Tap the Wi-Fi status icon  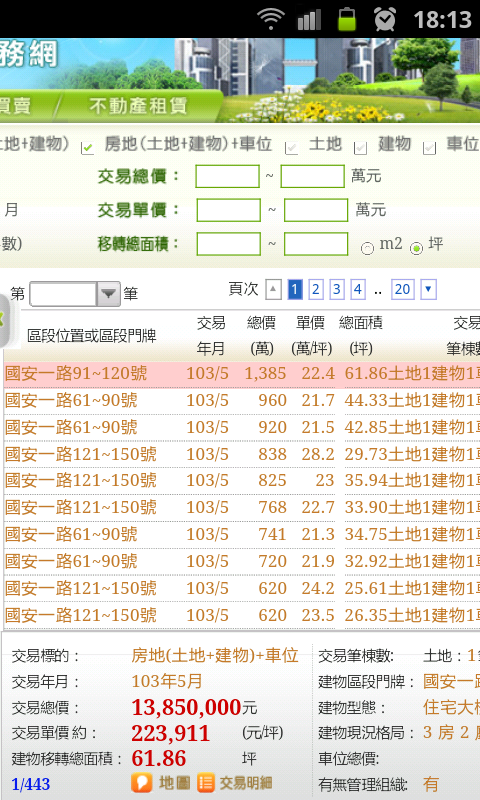click(x=270, y=19)
